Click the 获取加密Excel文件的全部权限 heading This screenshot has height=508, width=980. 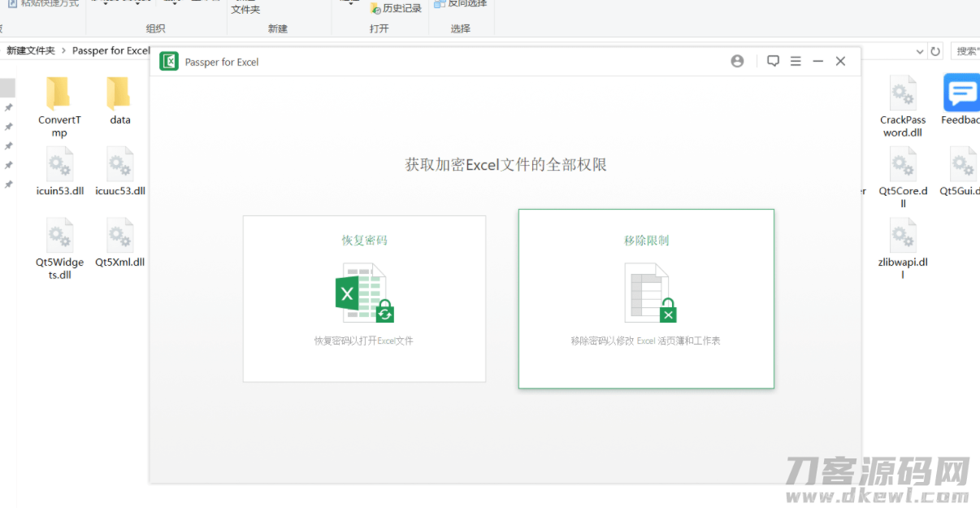coord(506,165)
